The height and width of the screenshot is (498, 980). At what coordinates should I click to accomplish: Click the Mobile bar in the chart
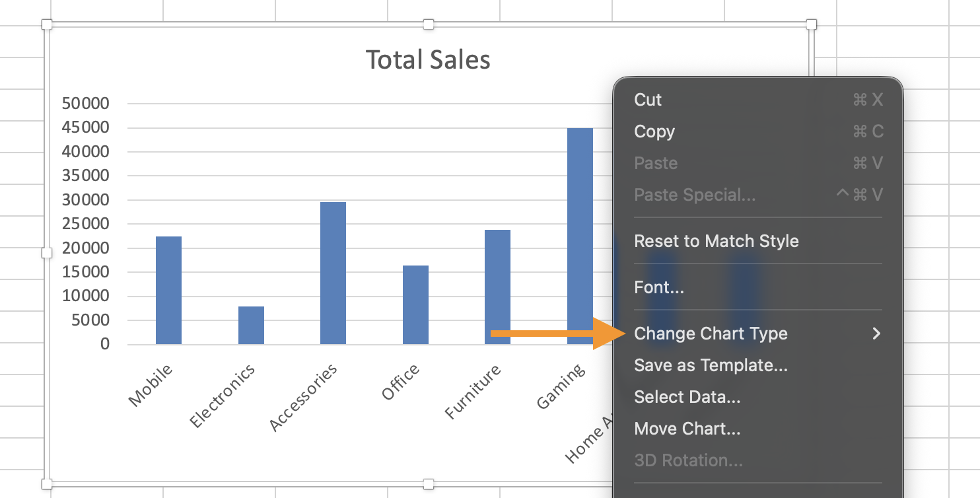point(168,290)
